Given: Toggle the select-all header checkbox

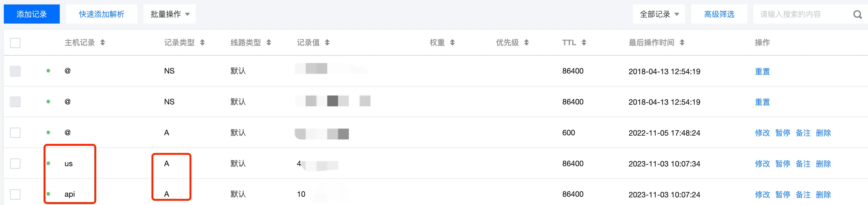Looking at the screenshot, I should pyautogui.click(x=15, y=43).
